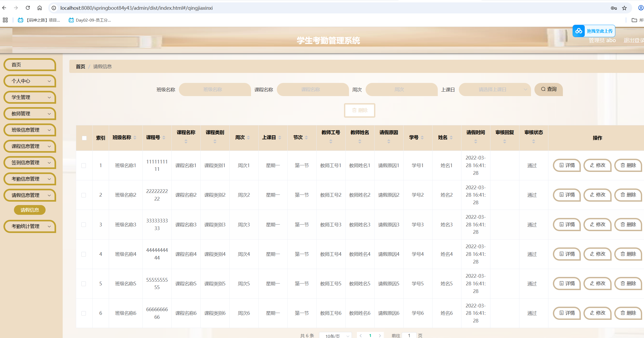Click the cloud upload icon badge

click(579, 31)
